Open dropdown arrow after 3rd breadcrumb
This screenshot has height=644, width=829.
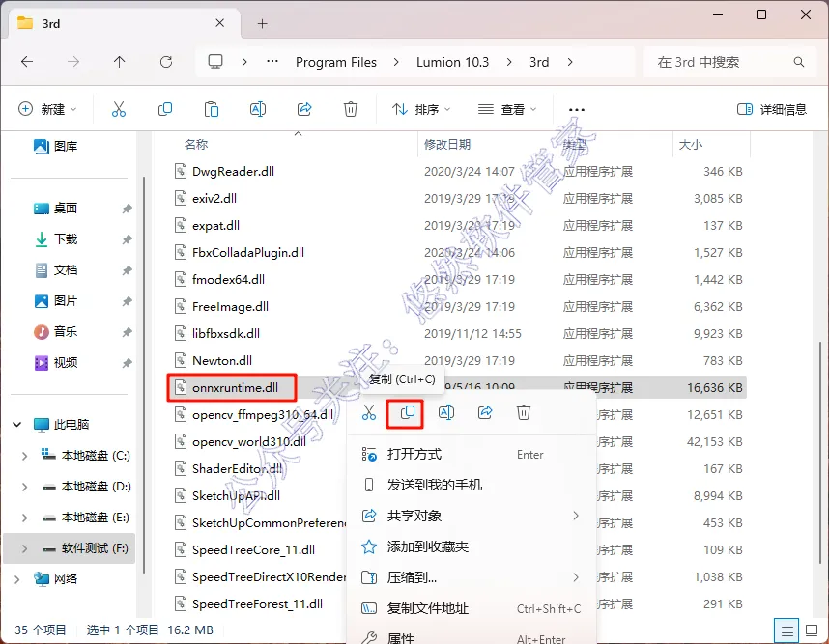570,62
